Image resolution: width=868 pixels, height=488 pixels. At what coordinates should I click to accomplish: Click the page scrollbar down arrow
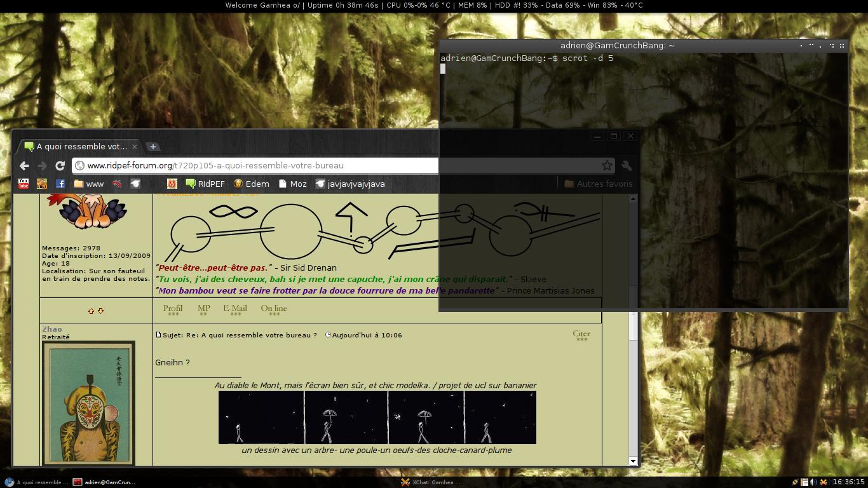(633, 461)
